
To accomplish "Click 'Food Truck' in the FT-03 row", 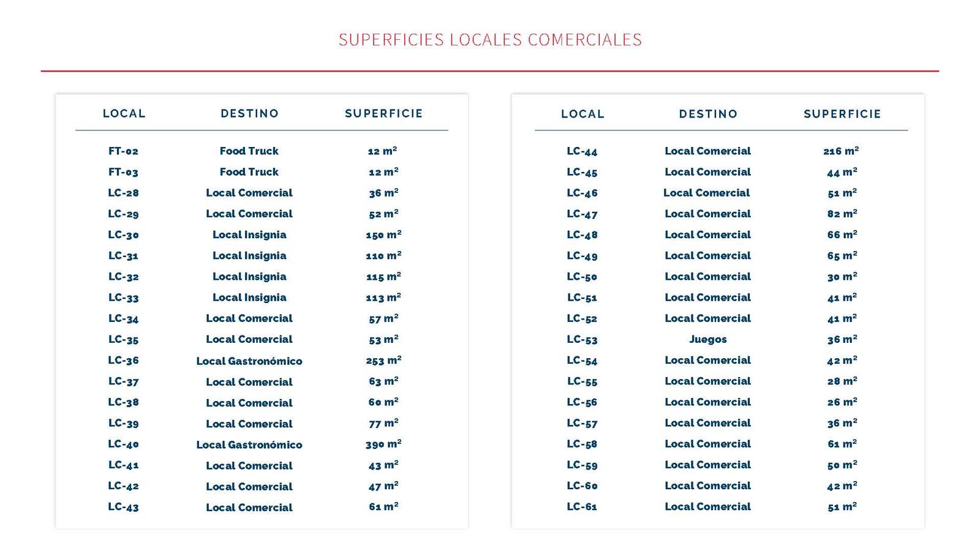I will pyautogui.click(x=249, y=172).
